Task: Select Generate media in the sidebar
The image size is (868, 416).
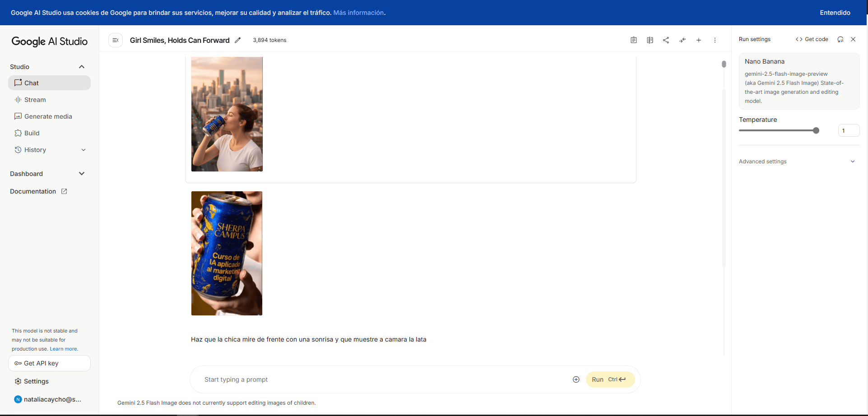Action: coord(48,116)
